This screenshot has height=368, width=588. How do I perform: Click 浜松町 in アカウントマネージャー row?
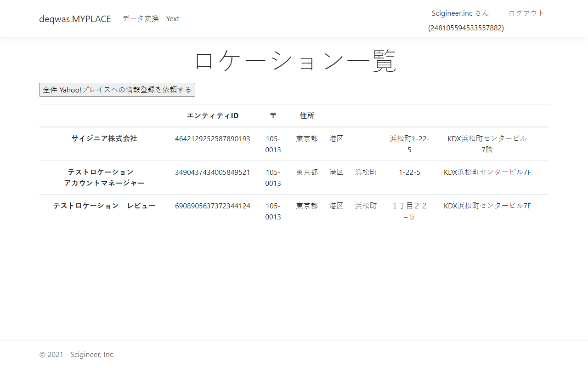366,172
